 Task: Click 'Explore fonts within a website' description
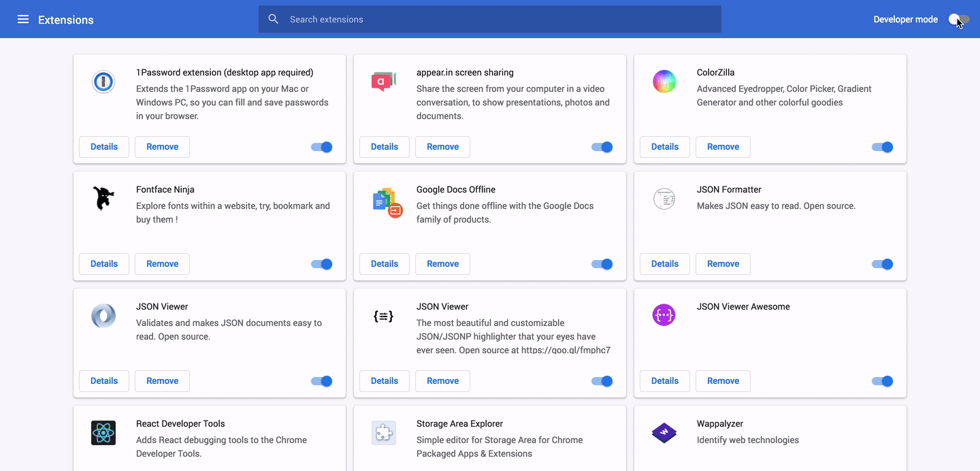tap(233, 212)
